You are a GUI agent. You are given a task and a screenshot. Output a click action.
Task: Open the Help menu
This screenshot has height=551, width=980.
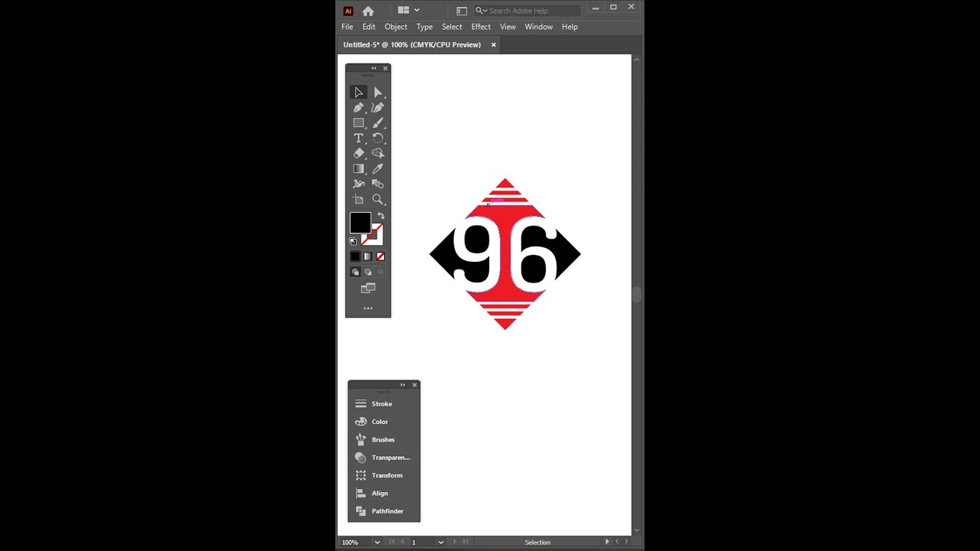point(570,27)
